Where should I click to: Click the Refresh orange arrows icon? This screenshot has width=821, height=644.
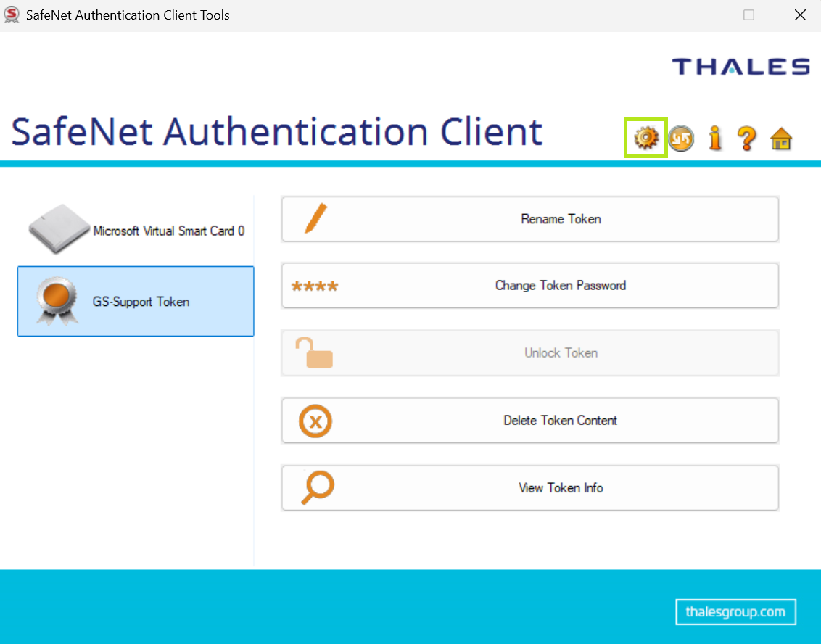tap(681, 139)
